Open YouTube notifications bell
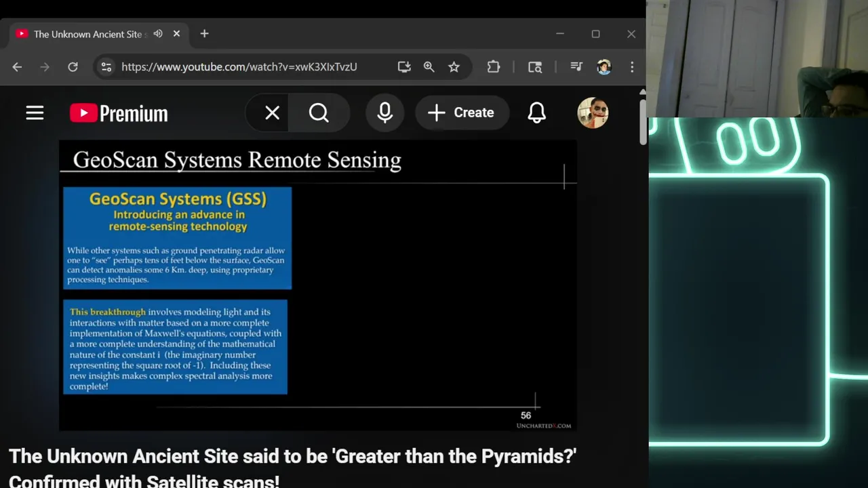Viewport: 868px width, 488px height. [x=536, y=113]
